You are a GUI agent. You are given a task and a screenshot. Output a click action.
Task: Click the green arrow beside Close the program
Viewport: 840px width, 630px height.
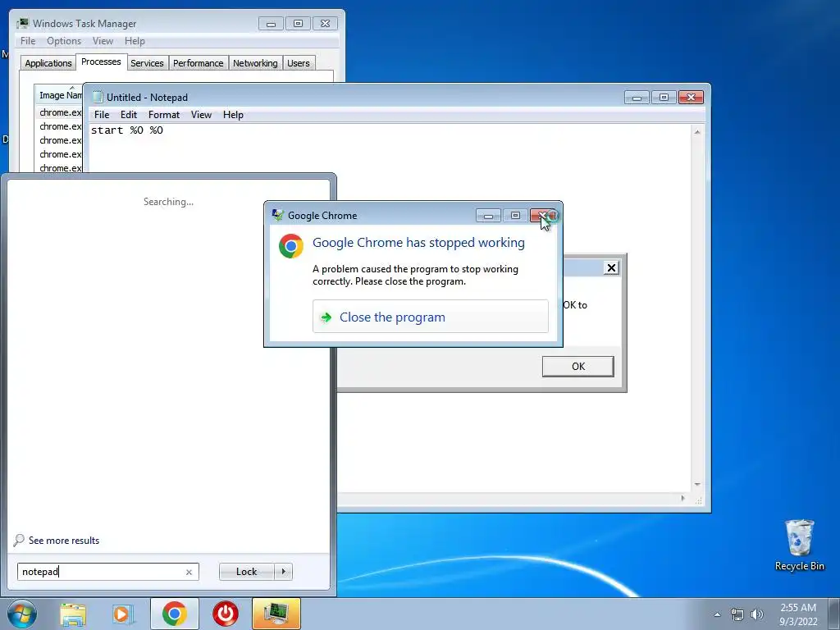click(326, 317)
